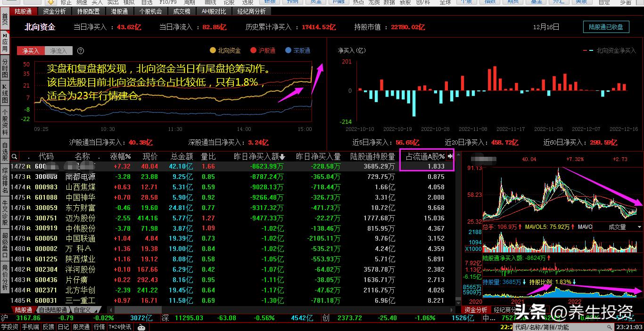The height and width of the screenshot is (331, 644).
Task: Click the help question mark near 净买入
Action: (x=80, y=50)
